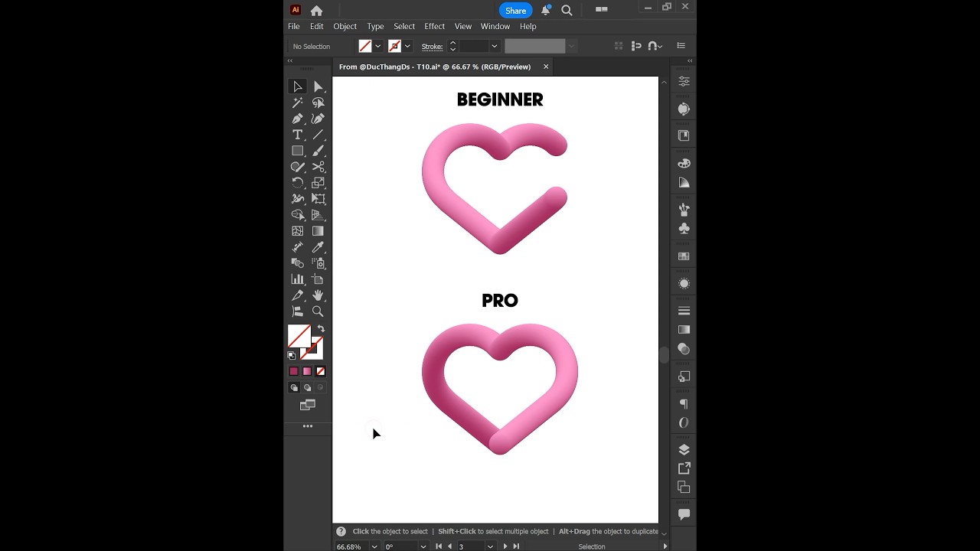Select the Symbol Sprayer tool
Viewport: 980px width, 551px height.
pyautogui.click(x=318, y=263)
